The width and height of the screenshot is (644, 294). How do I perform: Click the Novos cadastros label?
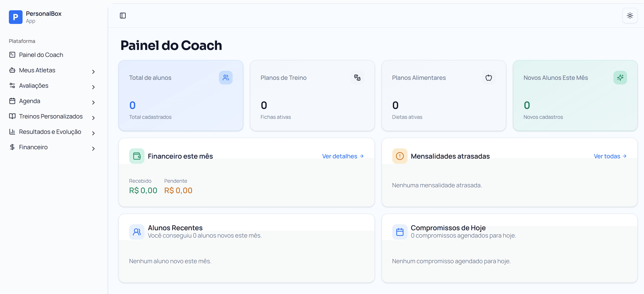coord(543,117)
